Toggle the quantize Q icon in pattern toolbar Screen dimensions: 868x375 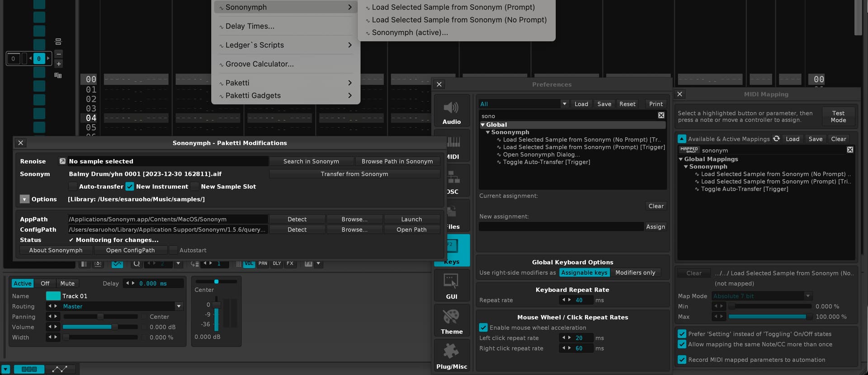(137, 263)
